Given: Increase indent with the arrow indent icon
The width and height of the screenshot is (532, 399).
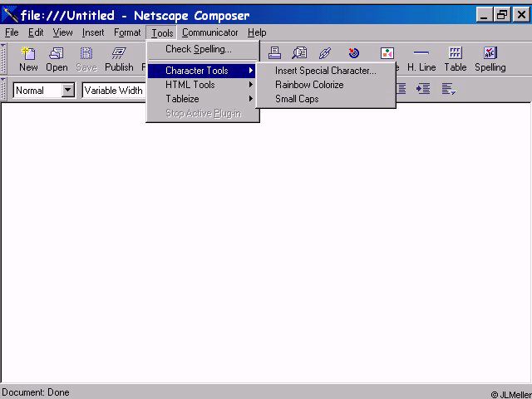Looking at the screenshot, I should pos(423,89).
